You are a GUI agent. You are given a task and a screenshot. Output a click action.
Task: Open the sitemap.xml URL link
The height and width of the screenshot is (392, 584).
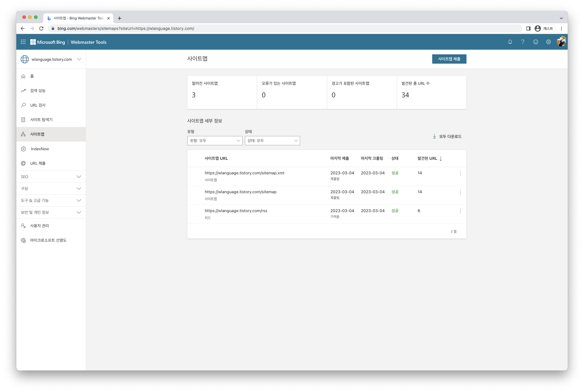[244, 173]
